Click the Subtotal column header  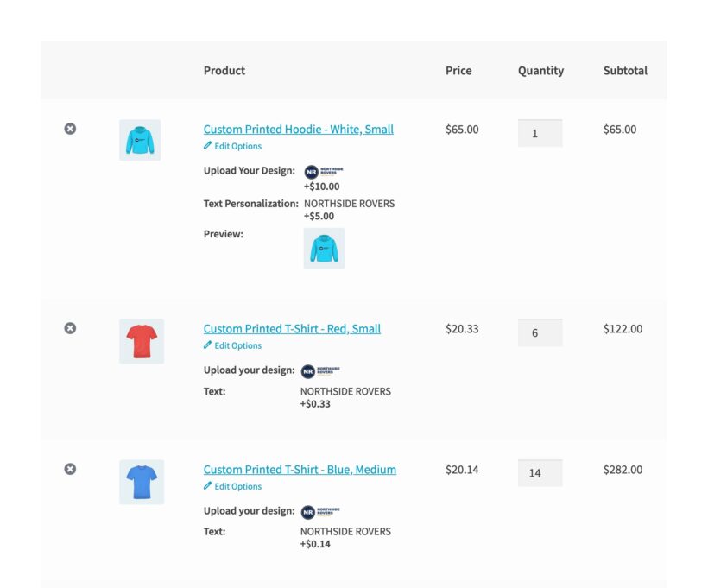coord(625,71)
